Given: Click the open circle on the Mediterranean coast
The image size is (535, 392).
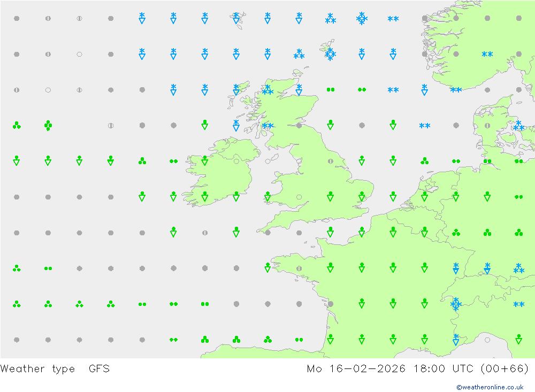Looking at the screenshot, I should coord(487,340).
